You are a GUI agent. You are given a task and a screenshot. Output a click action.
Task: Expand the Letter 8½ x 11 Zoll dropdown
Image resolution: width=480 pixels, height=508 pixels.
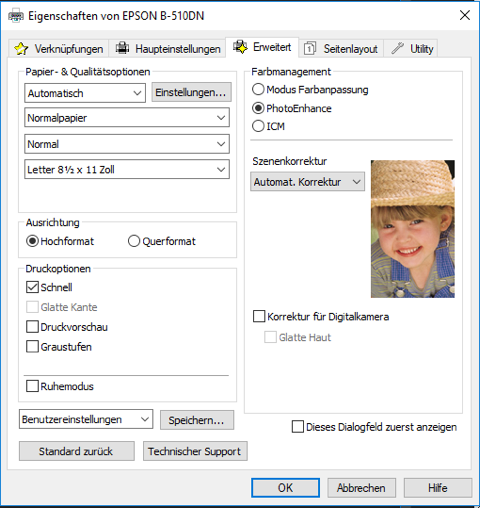127,169
